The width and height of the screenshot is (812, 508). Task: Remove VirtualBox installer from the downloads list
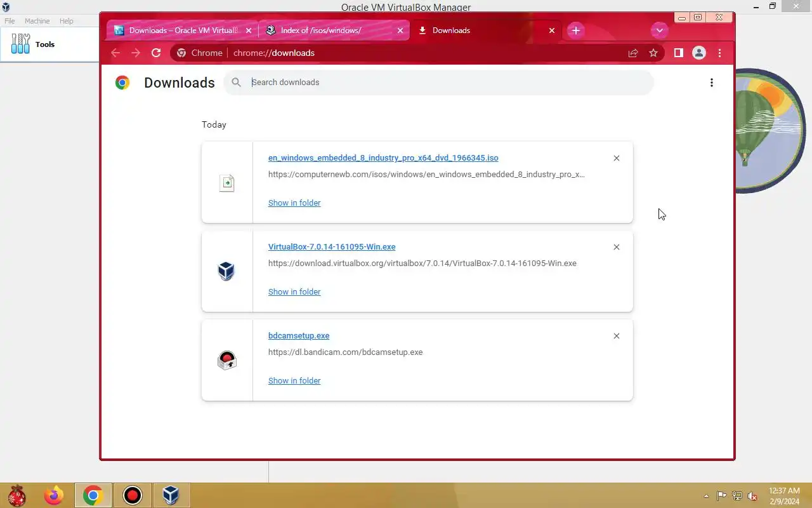tap(617, 247)
